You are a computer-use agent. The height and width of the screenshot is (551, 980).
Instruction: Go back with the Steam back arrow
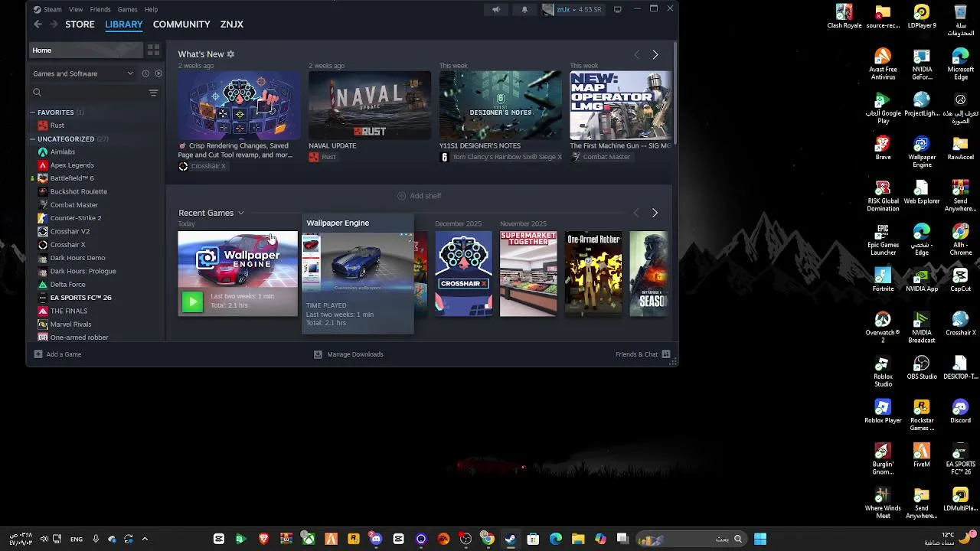(x=38, y=24)
